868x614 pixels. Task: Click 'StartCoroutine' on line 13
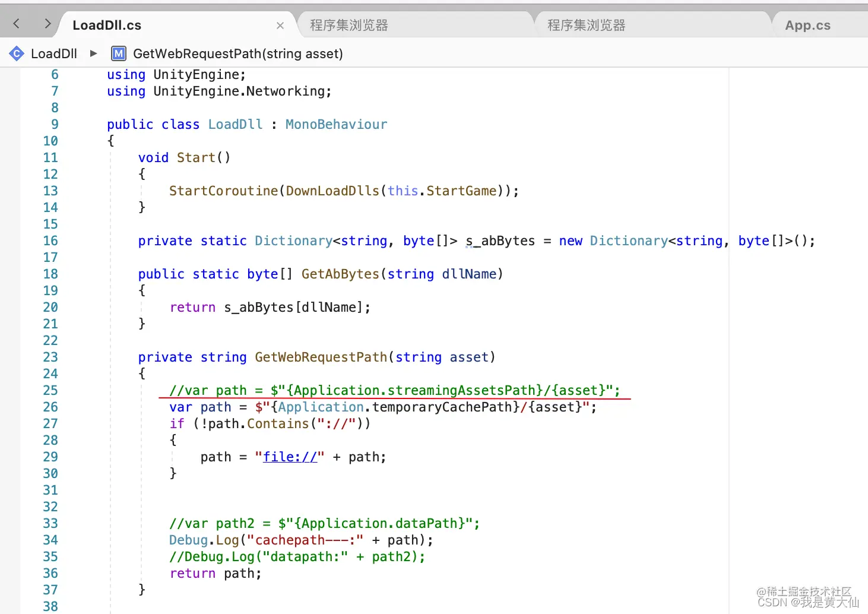coord(224,191)
